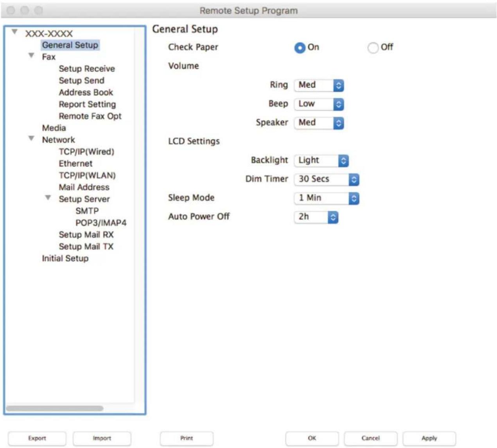Select the SMTP server item

click(87, 211)
